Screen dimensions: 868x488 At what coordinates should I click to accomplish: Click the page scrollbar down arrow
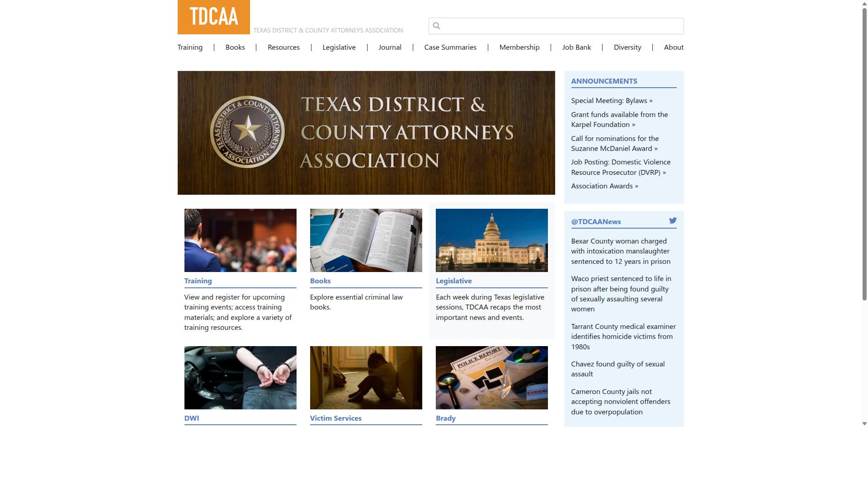tap(864, 424)
